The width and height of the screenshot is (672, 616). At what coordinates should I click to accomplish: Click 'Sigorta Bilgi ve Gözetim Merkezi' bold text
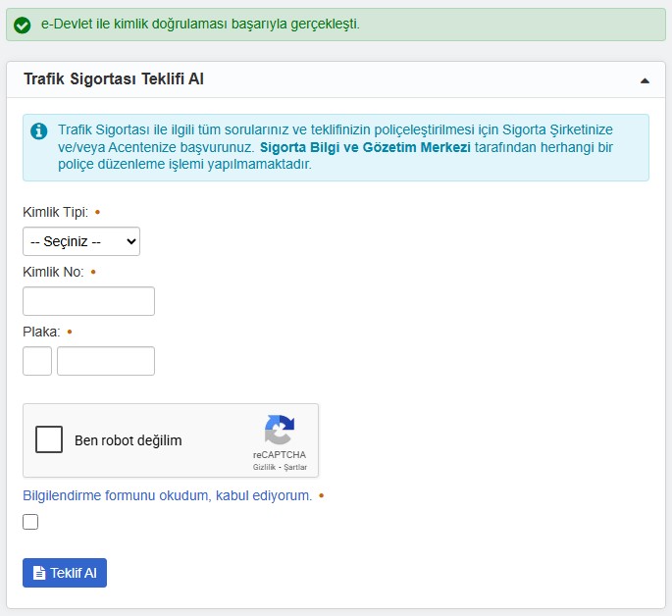365,147
